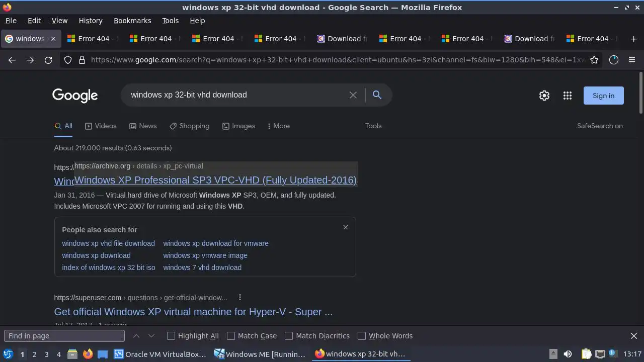Clear the Google search query
Image resolution: width=644 pixels, height=362 pixels.
(x=353, y=95)
